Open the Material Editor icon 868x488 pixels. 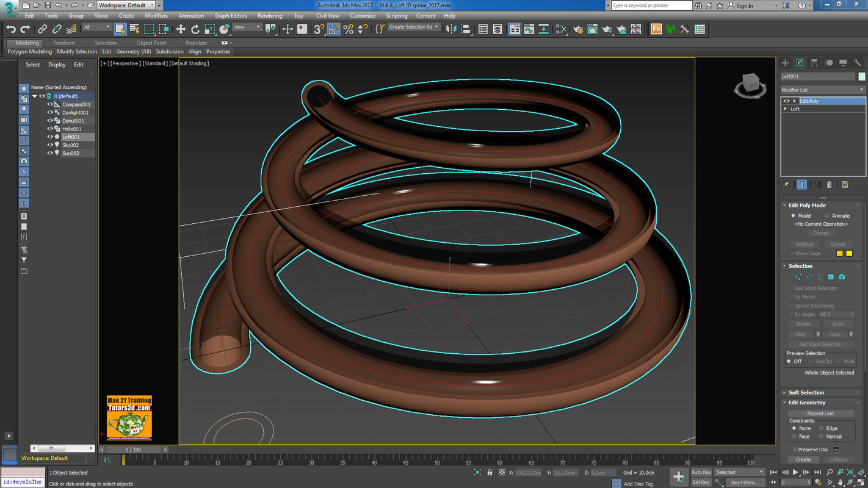click(x=560, y=29)
